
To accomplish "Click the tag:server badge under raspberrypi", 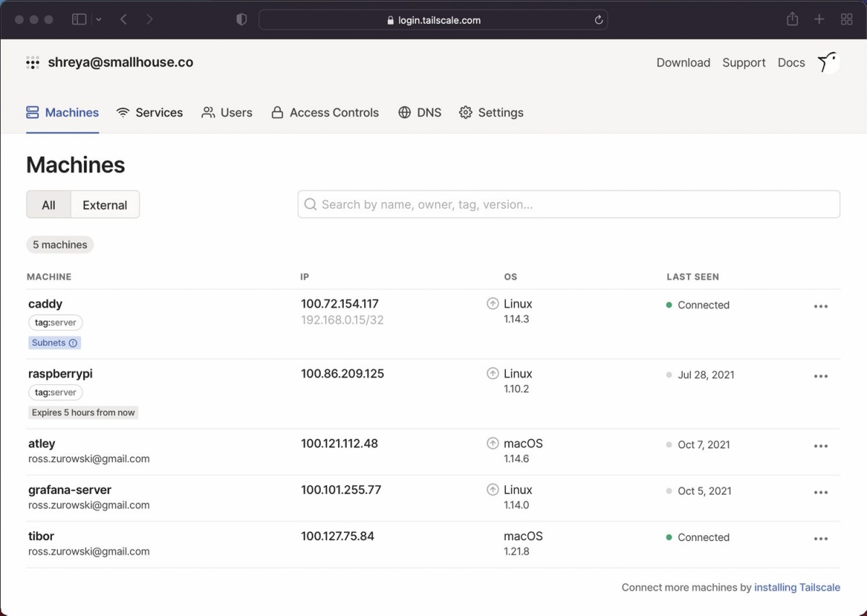I will [x=56, y=393].
